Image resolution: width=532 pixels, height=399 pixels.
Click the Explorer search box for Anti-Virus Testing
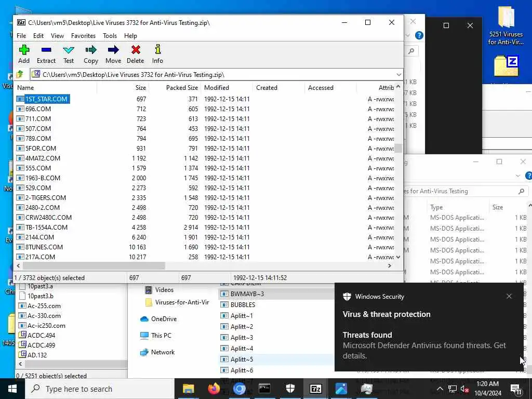pos(464,191)
